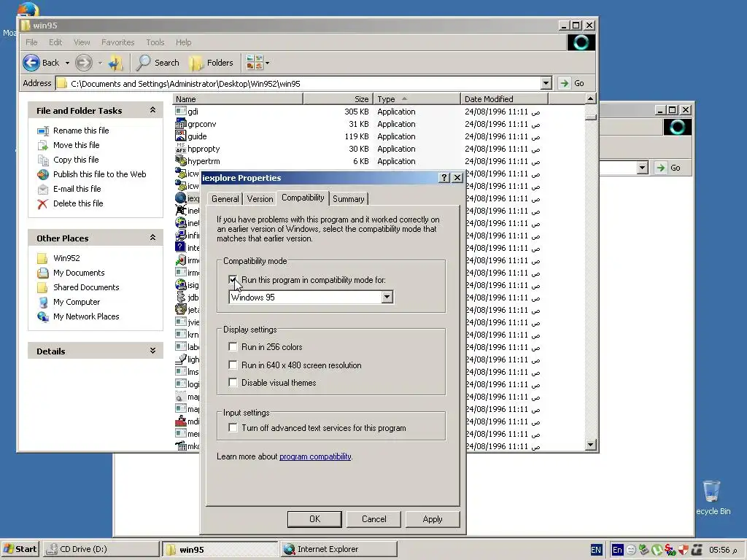Image resolution: width=747 pixels, height=560 pixels.
Task: Open the Windows 95 compatibility mode dropdown
Action: click(x=387, y=297)
